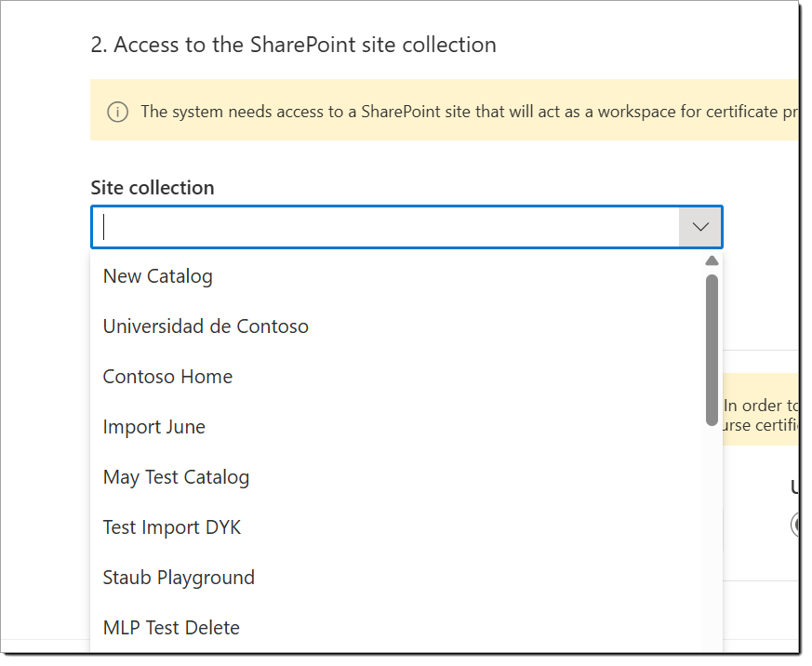Pick Contoso Home as the site collection

(x=167, y=377)
